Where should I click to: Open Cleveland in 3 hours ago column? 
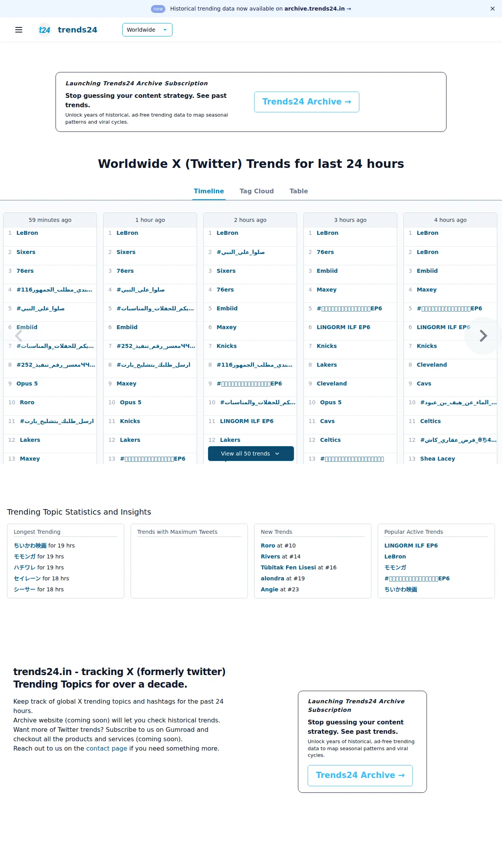[x=332, y=384]
